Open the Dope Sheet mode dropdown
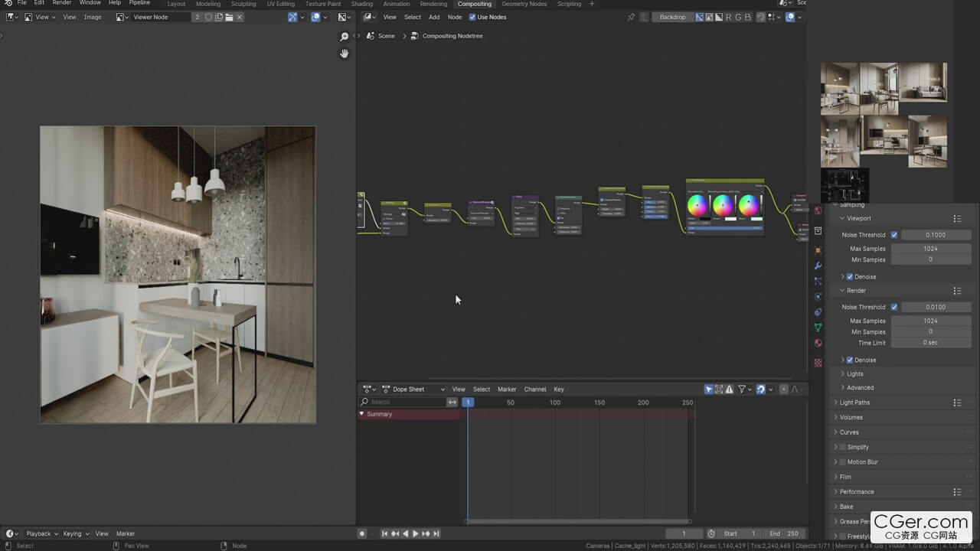The width and height of the screenshot is (980, 551). [x=413, y=390]
